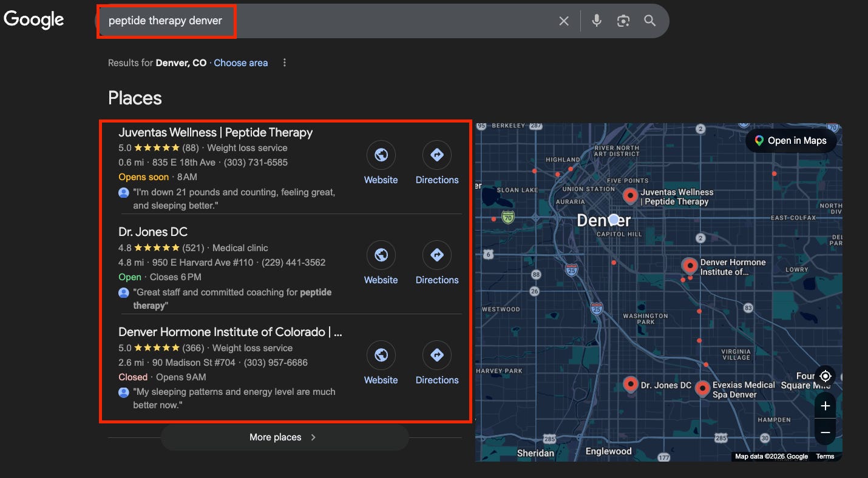Click the Terms link on the map
The height and width of the screenshot is (478, 868).
[x=825, y=456]
